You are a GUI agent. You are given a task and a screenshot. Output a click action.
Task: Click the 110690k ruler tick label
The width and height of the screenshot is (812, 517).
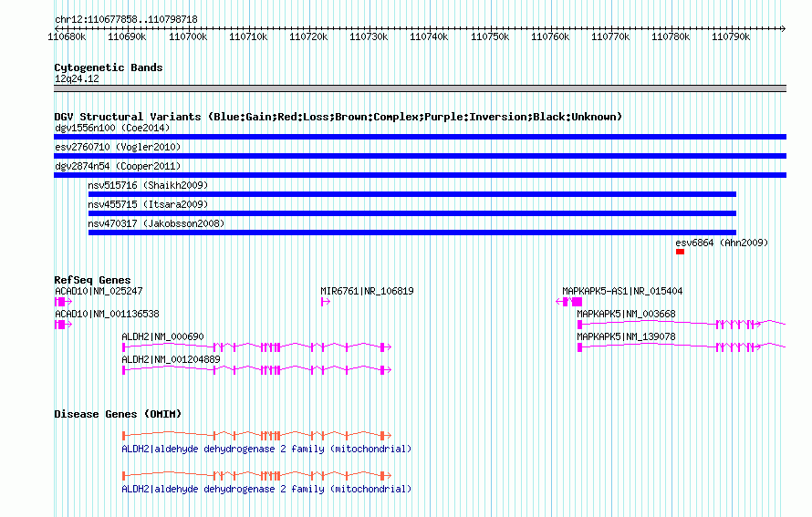point(127,36)
